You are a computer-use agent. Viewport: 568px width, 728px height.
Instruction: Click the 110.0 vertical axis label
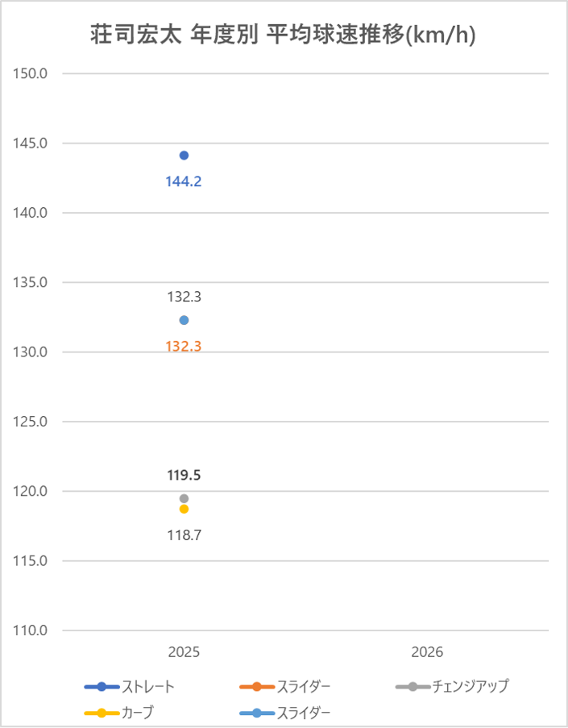point(31,630)
